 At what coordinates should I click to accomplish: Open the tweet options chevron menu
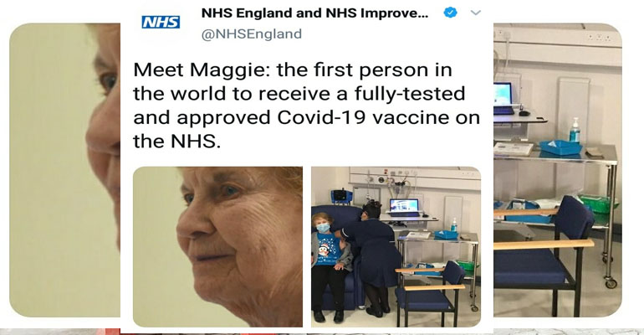[x=475, y=13]
